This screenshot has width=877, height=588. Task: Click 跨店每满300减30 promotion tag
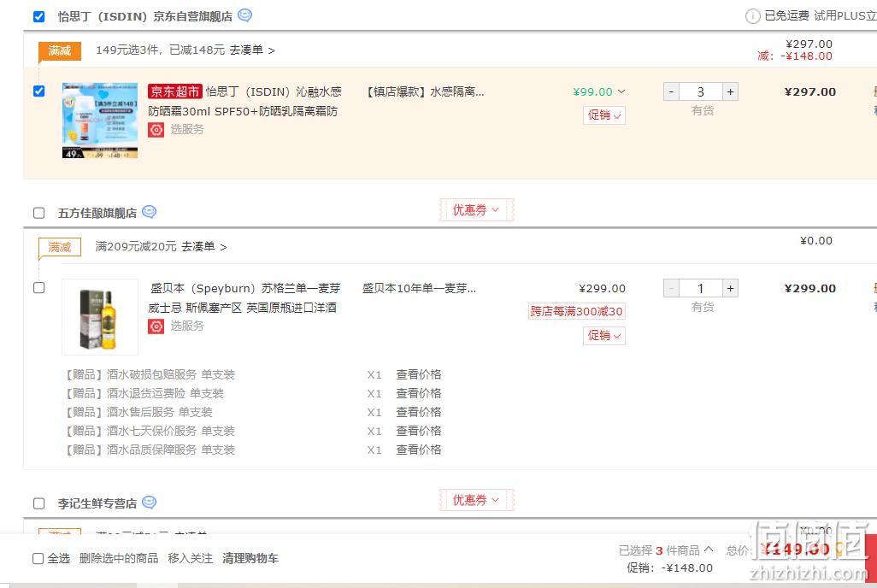(577, 311)
